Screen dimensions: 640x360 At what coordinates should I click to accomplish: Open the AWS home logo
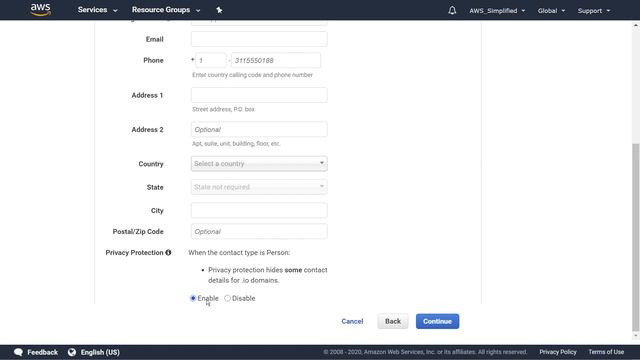40,9
